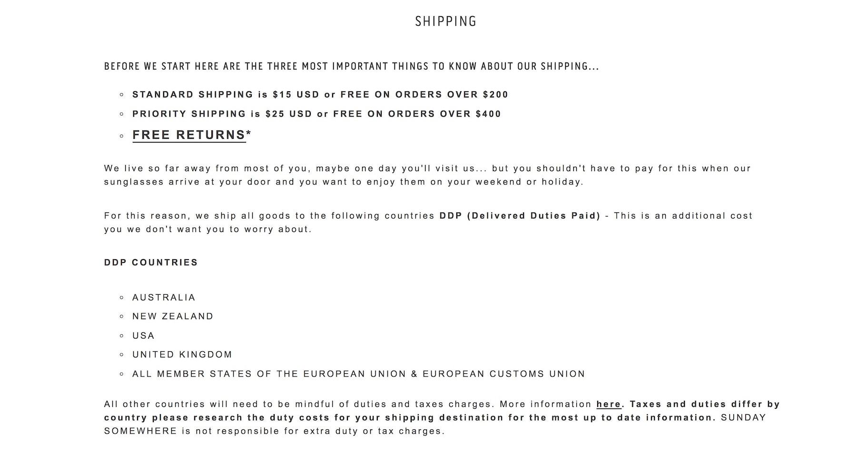Select the PRIORITY SHIPPING $25 USD line
Screen dimensions: 868x455
[x=316, y=114]
